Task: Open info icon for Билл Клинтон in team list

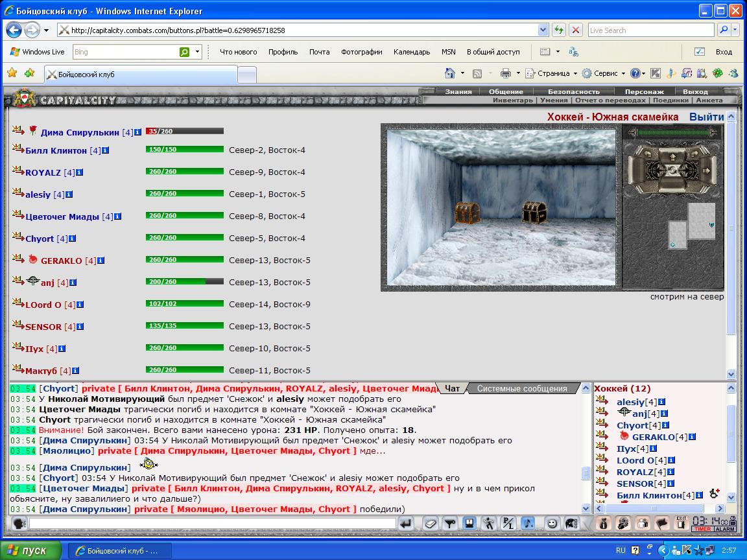Action: pyautogui.click(x=105, y=150)
